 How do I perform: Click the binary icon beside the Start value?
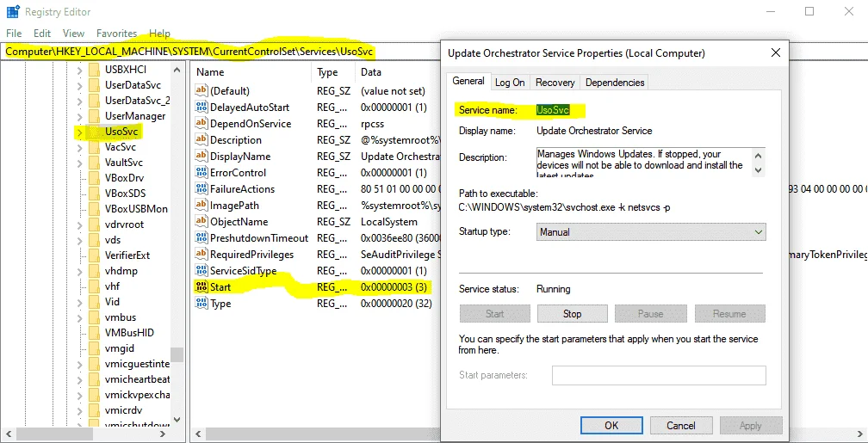pos(201,287)
